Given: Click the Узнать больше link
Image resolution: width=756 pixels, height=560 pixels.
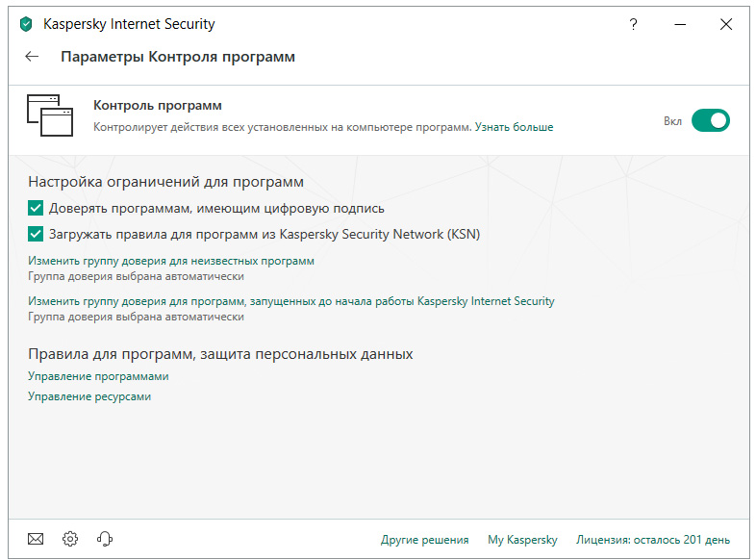Looking at the screenshot, I should pyautogui.click(x=514, y=127).
